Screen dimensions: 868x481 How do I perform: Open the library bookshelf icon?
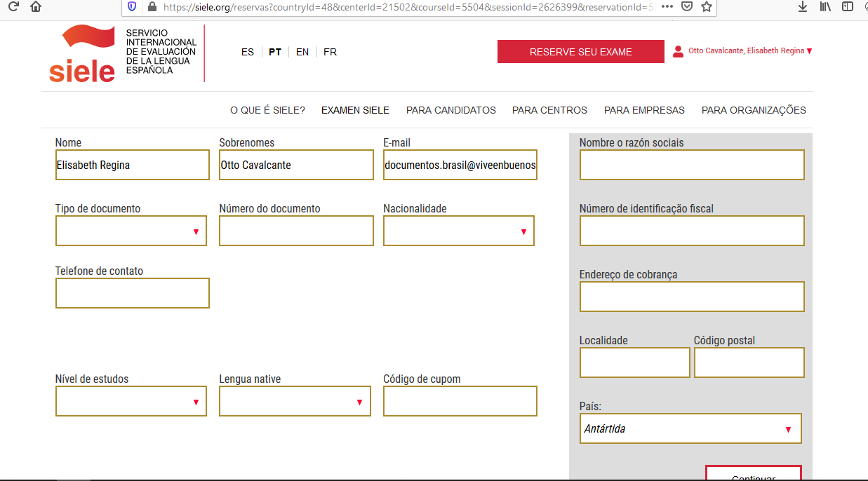(x=825, y=7)
